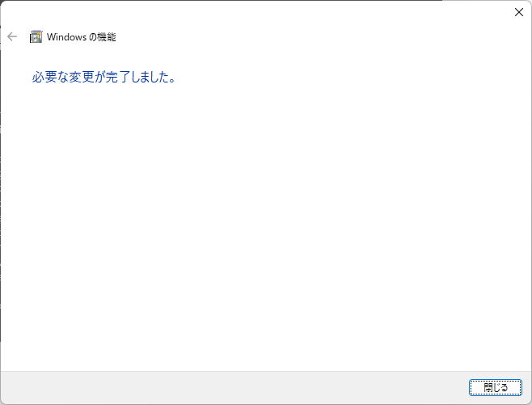
Task: Click the back arrow icon
Action: coord(12,36)
